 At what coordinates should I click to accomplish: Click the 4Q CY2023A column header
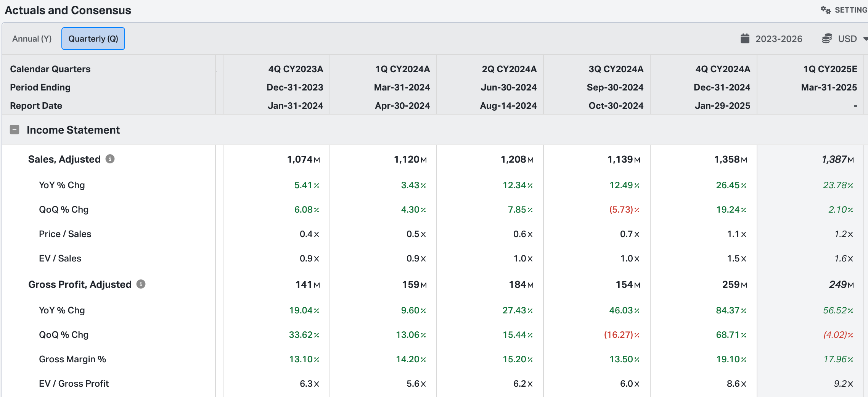[x=296, y=69]
